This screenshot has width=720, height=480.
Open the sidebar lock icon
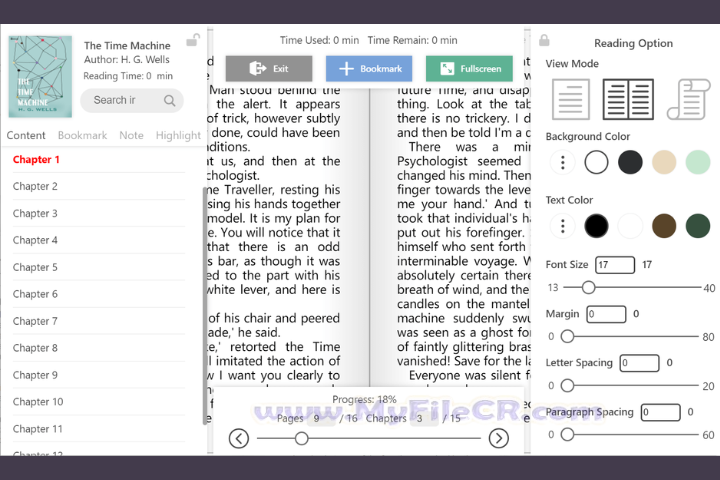tap(193, 40)
